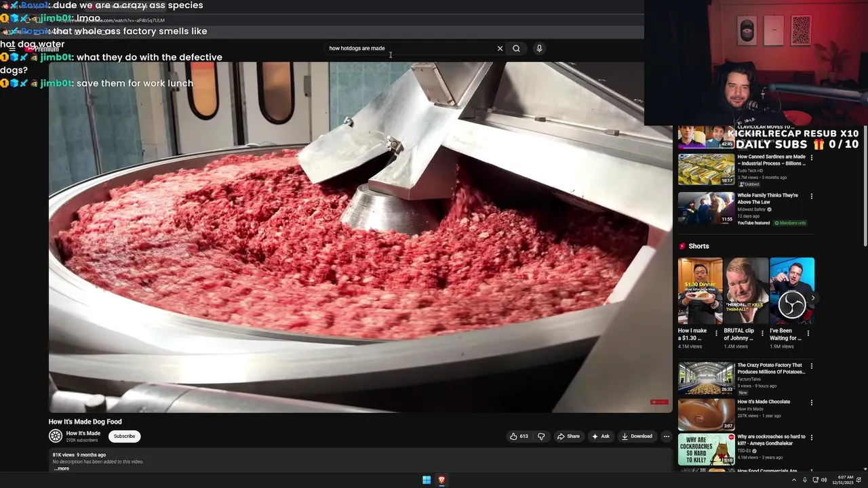868x488 pixels.
Task: Open 'Whole Family Thinks They're Above The Law' video
Action: pos(706,208)
